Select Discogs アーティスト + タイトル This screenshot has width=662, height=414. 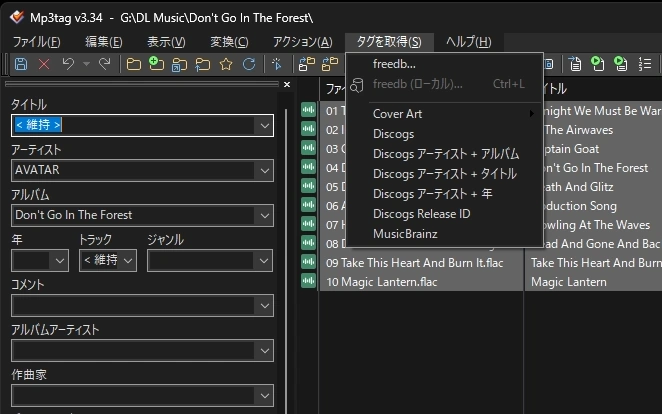pyautogui.click(x=444, y=173)
